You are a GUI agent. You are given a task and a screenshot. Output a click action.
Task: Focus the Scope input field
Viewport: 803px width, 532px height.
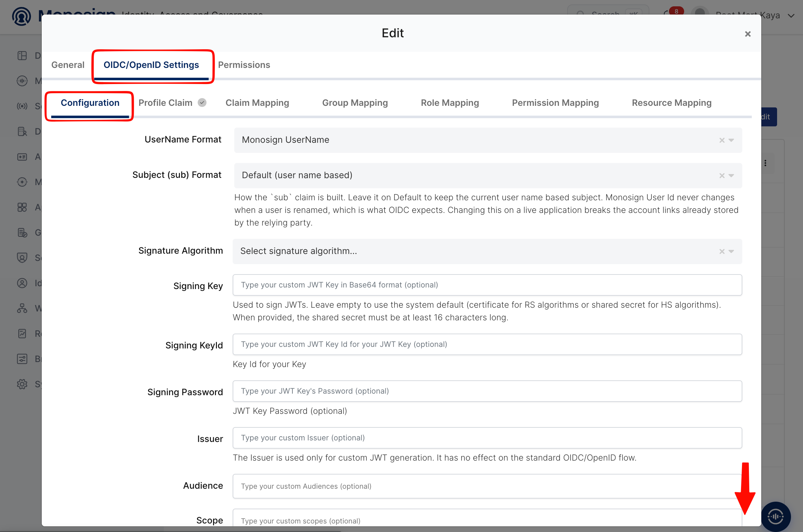pos(487,518)
